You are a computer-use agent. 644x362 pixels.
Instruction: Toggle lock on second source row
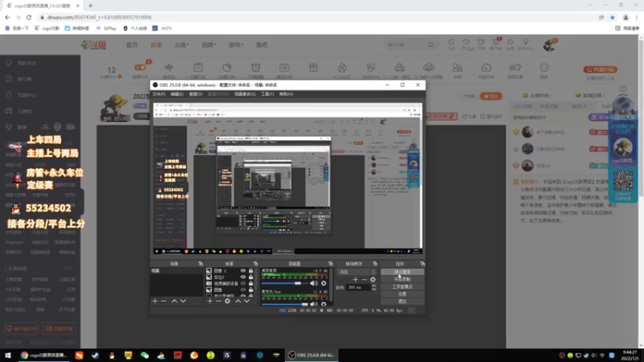[251, 277]
